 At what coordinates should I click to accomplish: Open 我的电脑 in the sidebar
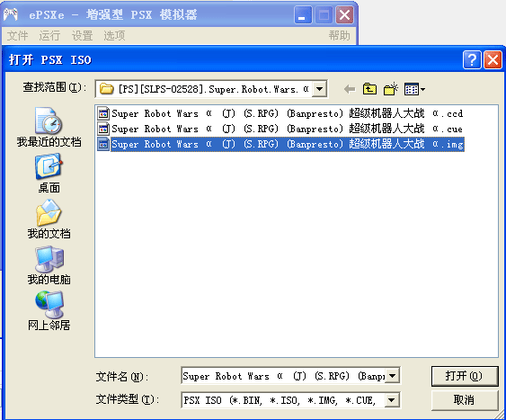tap(49, 265)
